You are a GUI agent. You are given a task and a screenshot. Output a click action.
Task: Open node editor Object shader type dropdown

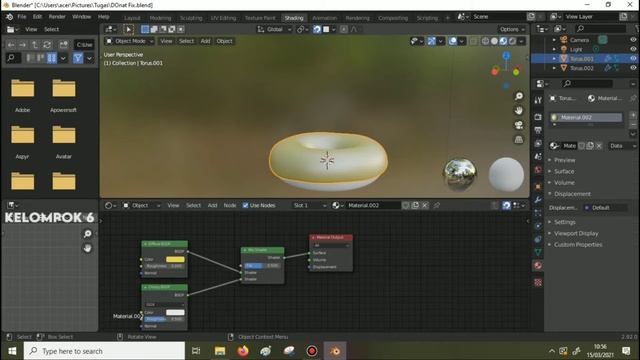coord(142,205)
